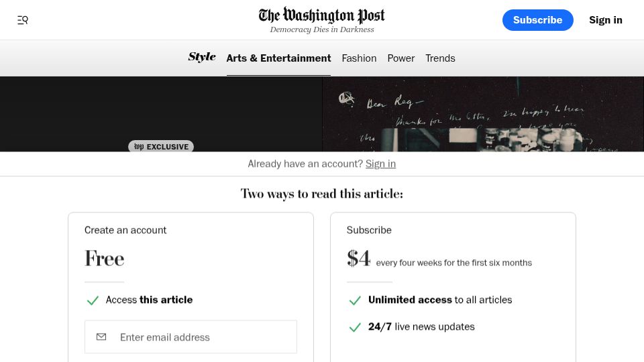The height and width of the screenshot is (362, 644).
Task: Click the Sign in link after 'Already have an account?'
Action: (x=380, y=164)
